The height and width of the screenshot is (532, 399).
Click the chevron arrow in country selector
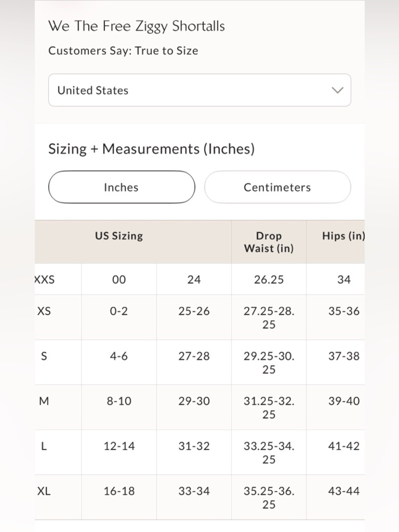338,90
